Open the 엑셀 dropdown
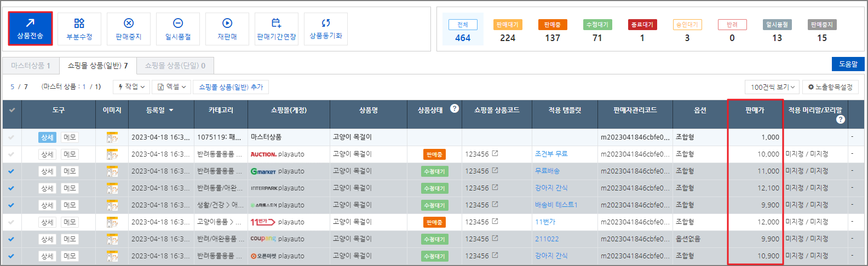This screenshot has width=868, height=266. point(171,87)
